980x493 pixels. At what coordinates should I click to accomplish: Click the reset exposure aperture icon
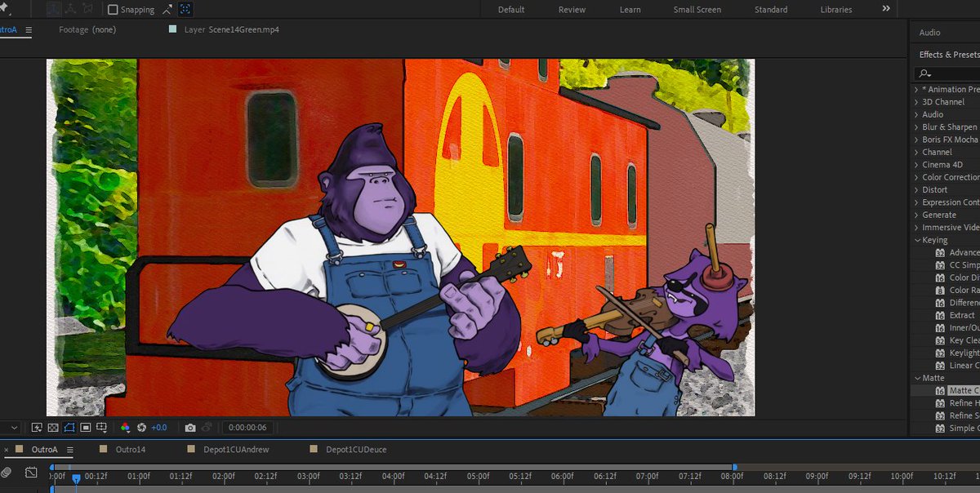[141, 427]
